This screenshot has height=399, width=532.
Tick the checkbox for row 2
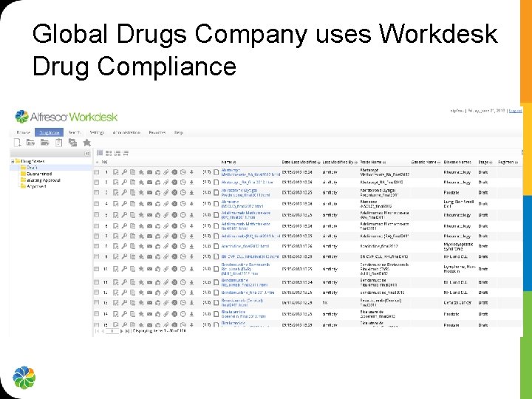click(x=97, y=183)
